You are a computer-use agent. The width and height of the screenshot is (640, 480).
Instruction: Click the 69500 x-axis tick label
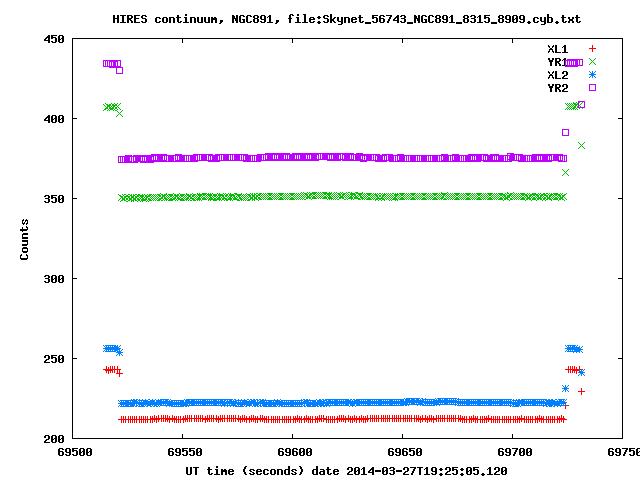pyautogui.click(x=75, y=452)
